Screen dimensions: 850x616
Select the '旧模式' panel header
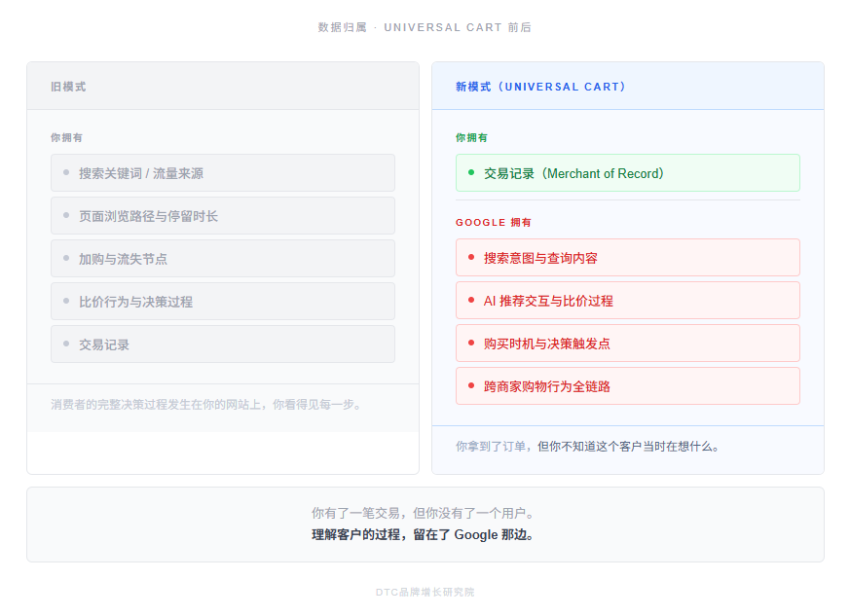223,87
